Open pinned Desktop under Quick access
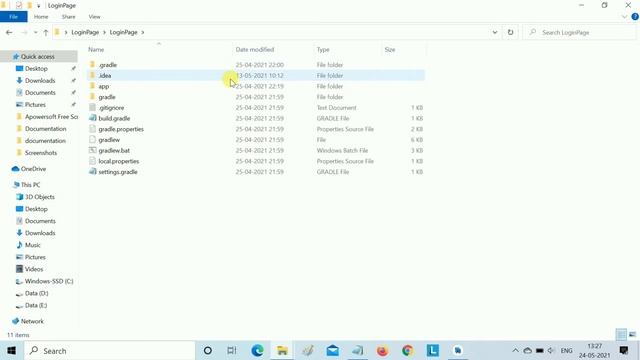Image resolution: width=640 pixels, height=360 pixels. 36,69
